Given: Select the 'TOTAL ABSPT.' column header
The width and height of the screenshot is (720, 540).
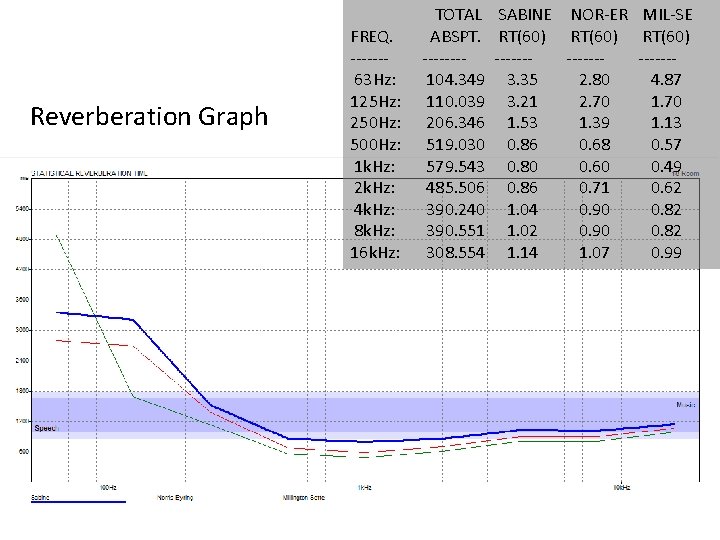Looking at the screenshot, I should pyautogui.click(x=456, y=26).
